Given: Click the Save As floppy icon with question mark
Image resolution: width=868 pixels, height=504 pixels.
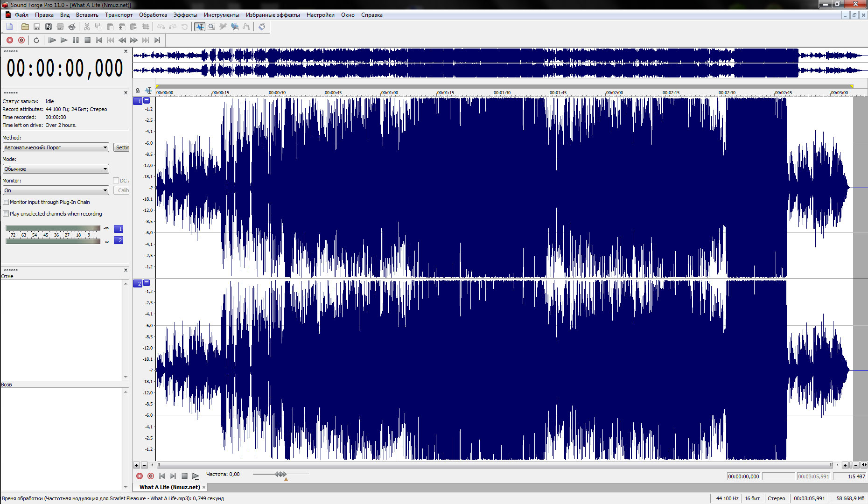Looking at the screenshot, I should [x=49, y=27].
